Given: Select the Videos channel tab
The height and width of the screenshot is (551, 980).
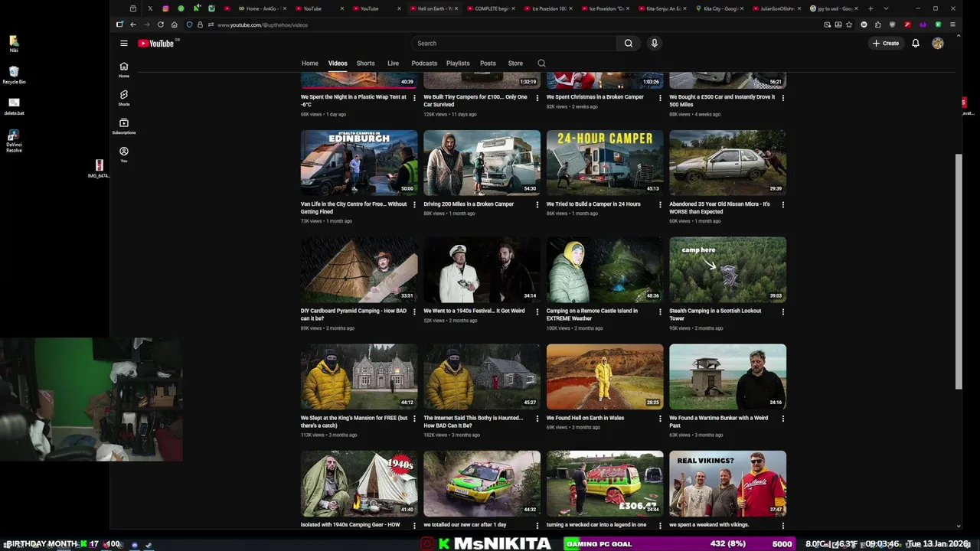Looking at the screenshot, I should (x=338, y=64).
